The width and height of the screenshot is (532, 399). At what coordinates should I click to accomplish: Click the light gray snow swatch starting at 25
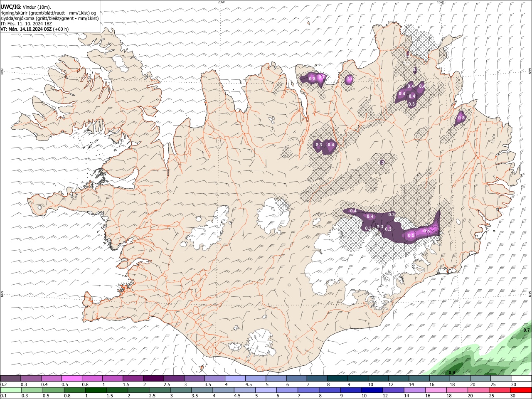tap(501, 378)
